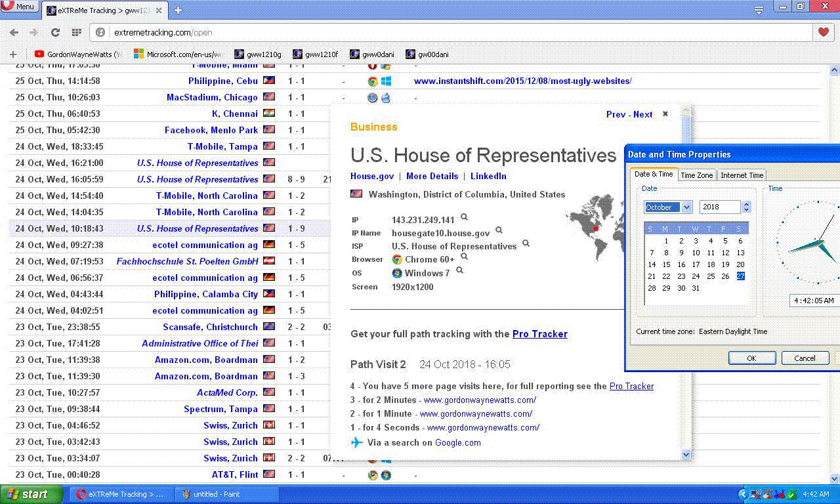Click magnifier beside Chrome 60+ browser
Viewport: 840px width, 504px height.
pos(464,257)
